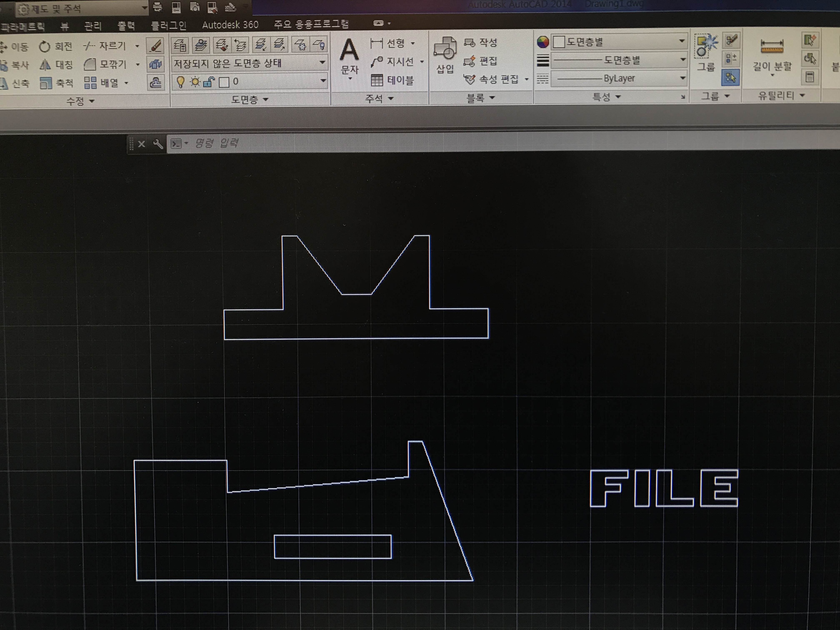Click the Quick Calculator icon in Utilities
The image size is (840, 630).
pos(810,77)
